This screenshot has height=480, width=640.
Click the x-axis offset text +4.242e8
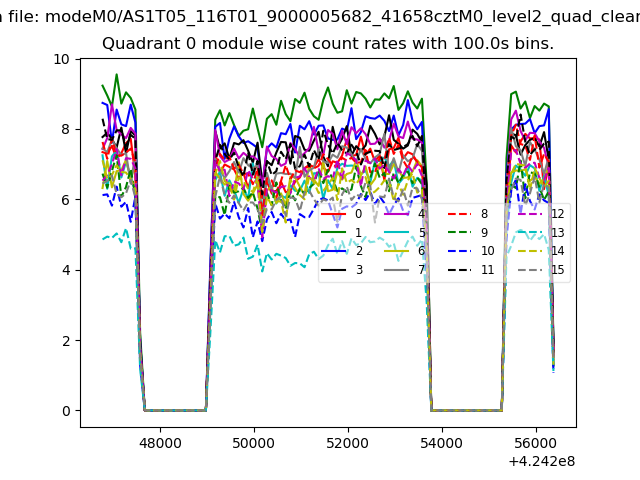[x=536, y=461]
